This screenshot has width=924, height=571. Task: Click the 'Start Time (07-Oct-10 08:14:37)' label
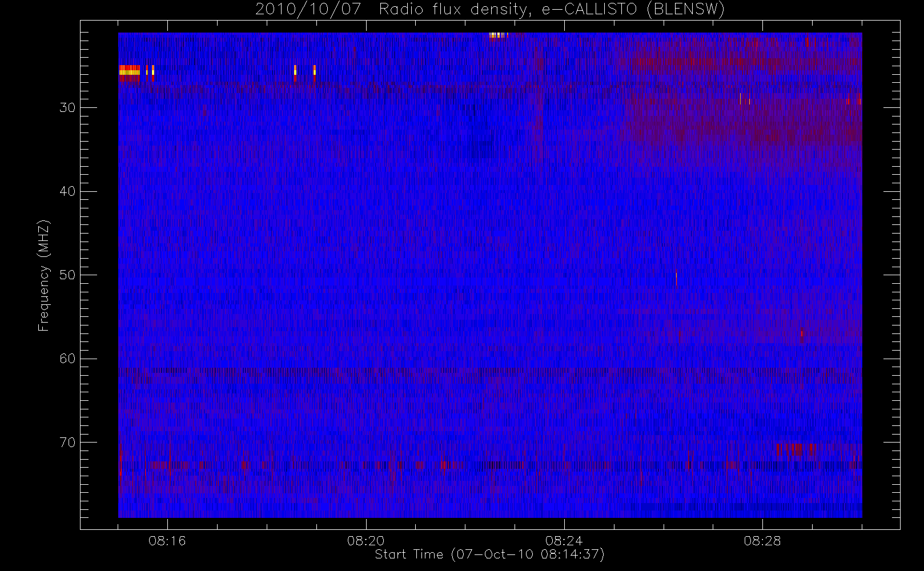pyautogui.click(x=489, y=554)
